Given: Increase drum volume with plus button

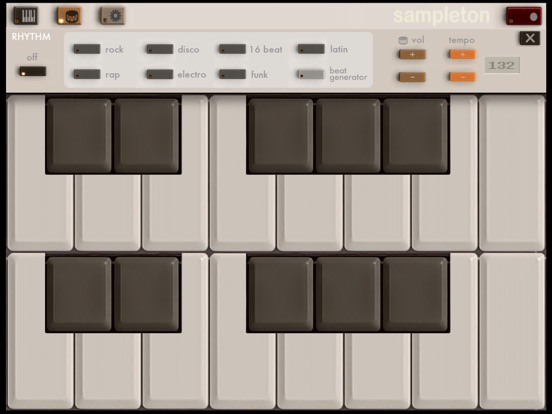Looking at the screenshot, I should (412, 55).
